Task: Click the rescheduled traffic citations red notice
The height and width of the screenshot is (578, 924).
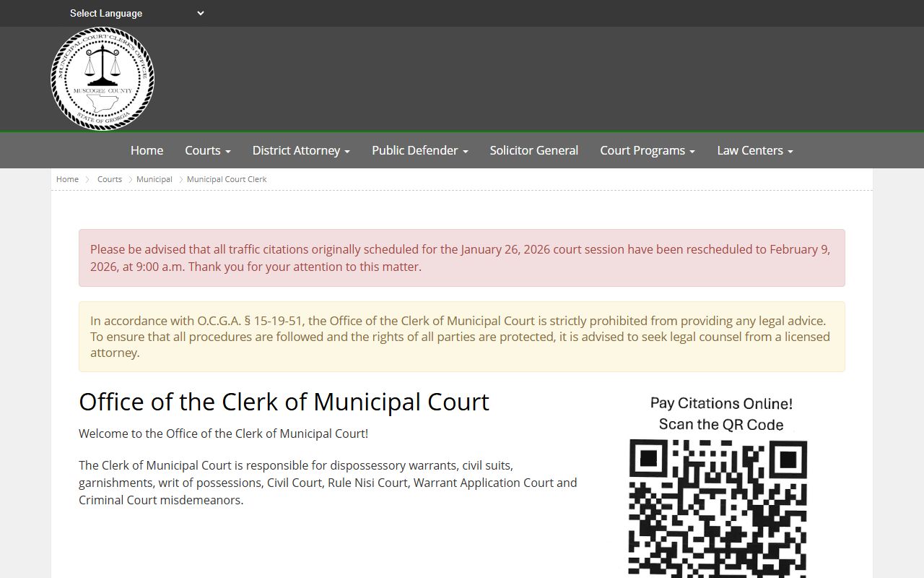Action: (x=462, y=258)
